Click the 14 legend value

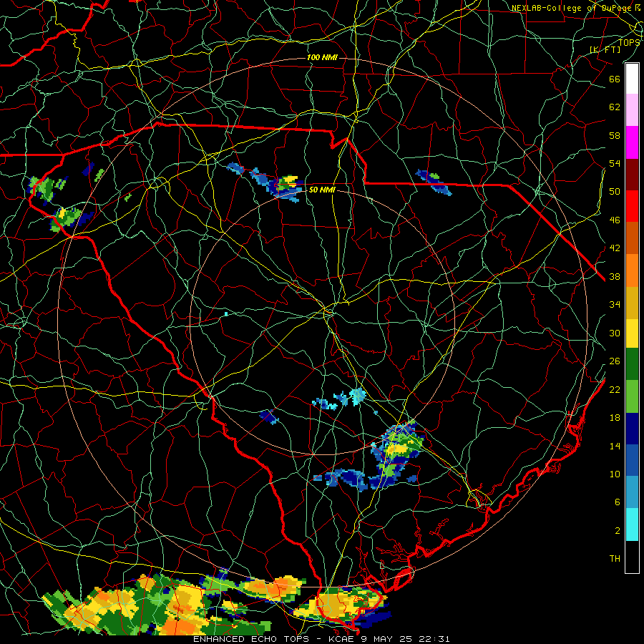[x=615, y=446]
